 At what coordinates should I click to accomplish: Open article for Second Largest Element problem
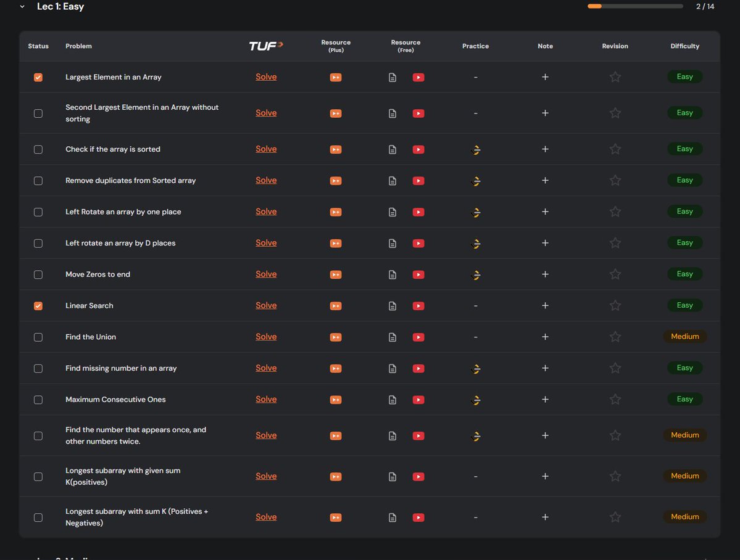tap(392, 113)
